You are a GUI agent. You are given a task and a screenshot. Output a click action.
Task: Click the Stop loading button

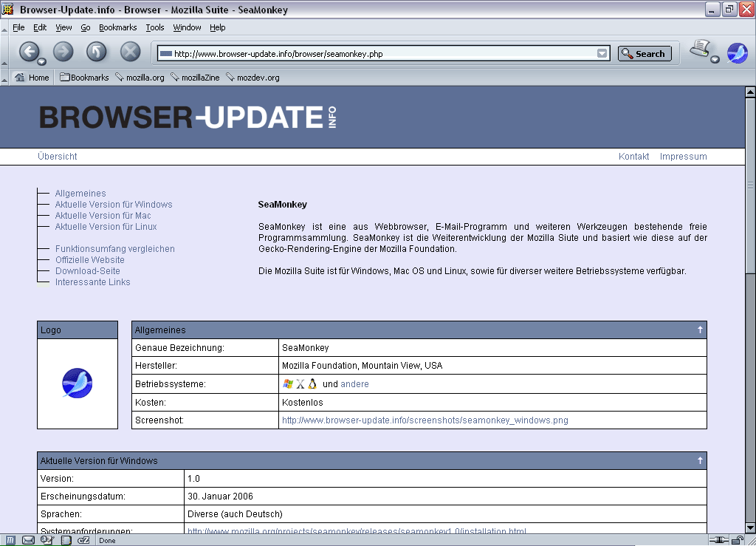[x=130, y=51]
